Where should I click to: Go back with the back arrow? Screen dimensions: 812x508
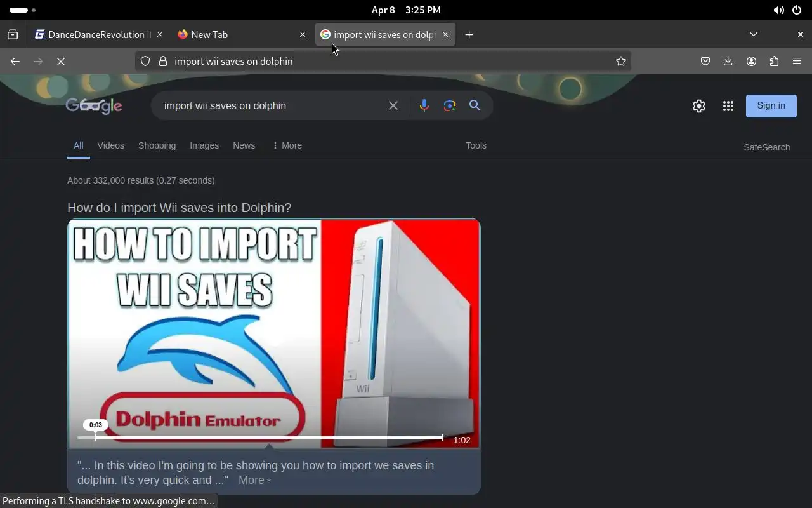coord(15,62)
